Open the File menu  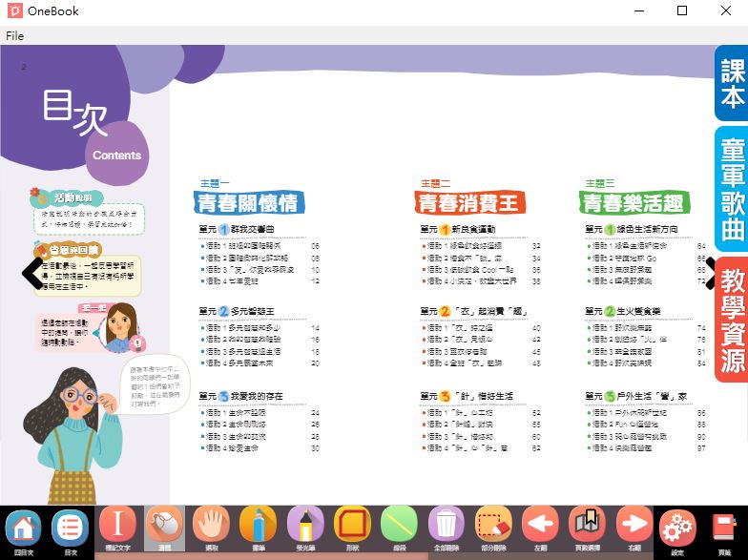click(15, 35)
